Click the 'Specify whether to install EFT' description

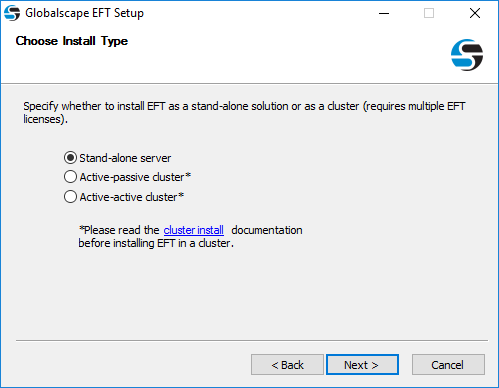(x=244, y=112)
